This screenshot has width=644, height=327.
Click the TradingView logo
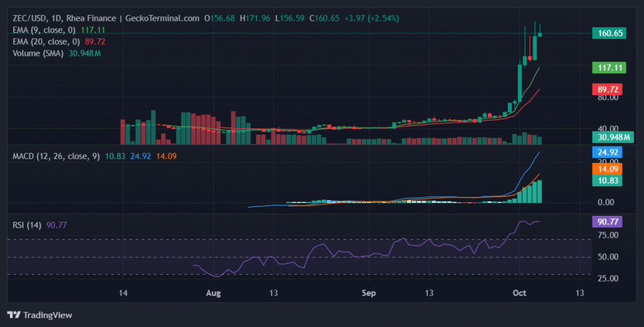pyautogui.click(x=40, y=315)
